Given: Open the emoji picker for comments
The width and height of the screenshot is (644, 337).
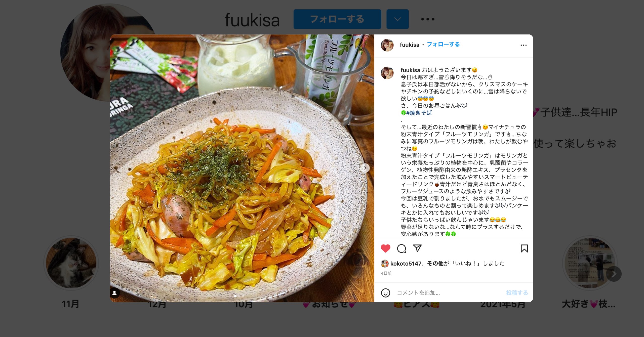Looking at the screenshot, I should pos(386,293).
